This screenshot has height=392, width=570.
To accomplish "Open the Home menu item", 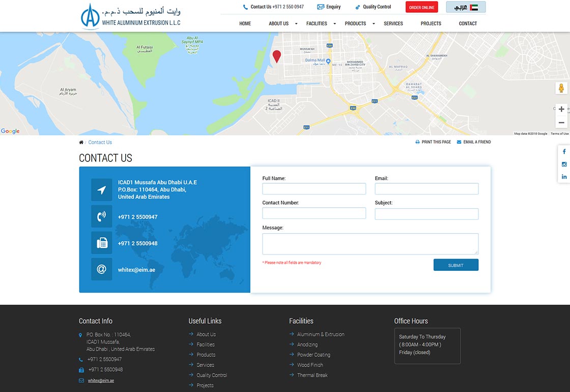I will (245, 23).
